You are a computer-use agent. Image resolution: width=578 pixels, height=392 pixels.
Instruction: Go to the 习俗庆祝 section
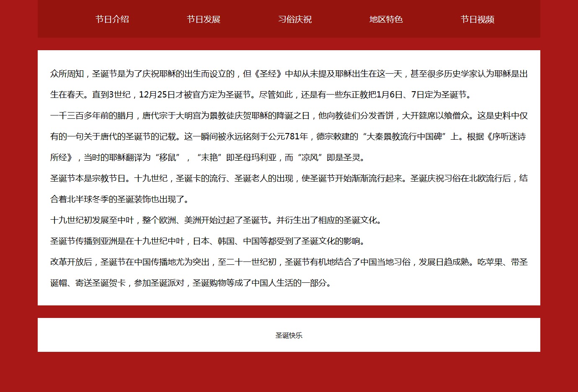(x=294, y=19)
